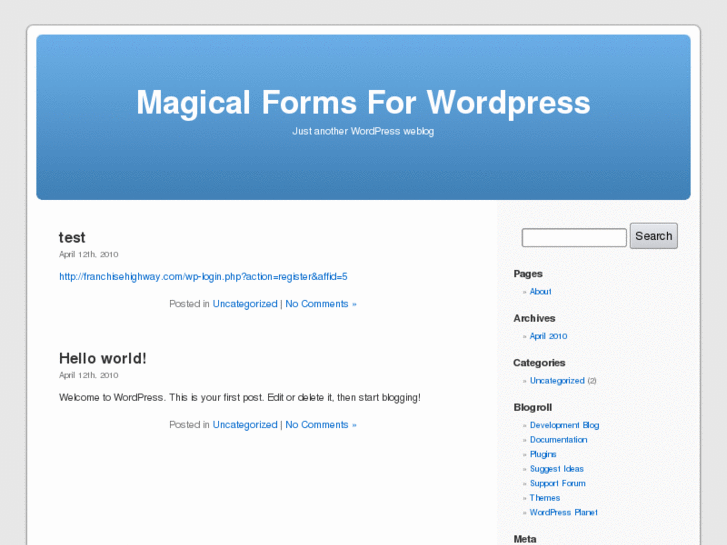Select the Pages sidebar heading
Viewport: 727px width, 545px height.
click(528, 274)
